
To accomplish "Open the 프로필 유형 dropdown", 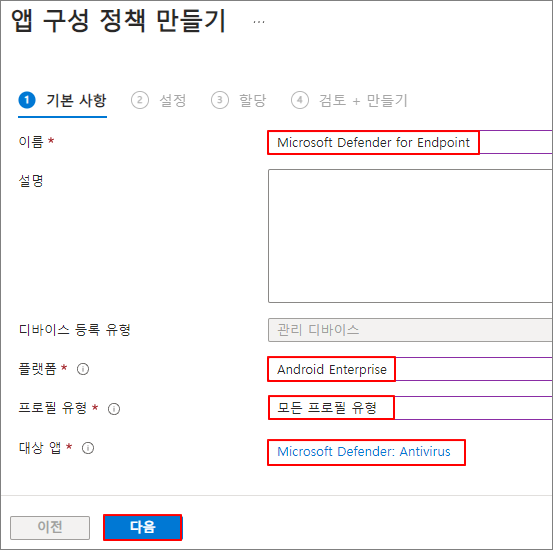I will pyautogui.click(x=410, y=408).
